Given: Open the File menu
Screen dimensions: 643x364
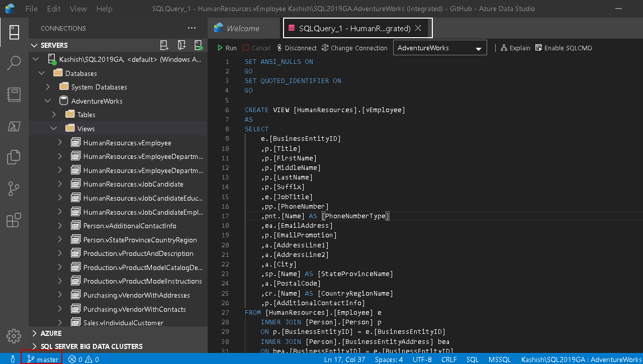Looking at the screenshot, I should pyautogui.click(x=31, y=9).
